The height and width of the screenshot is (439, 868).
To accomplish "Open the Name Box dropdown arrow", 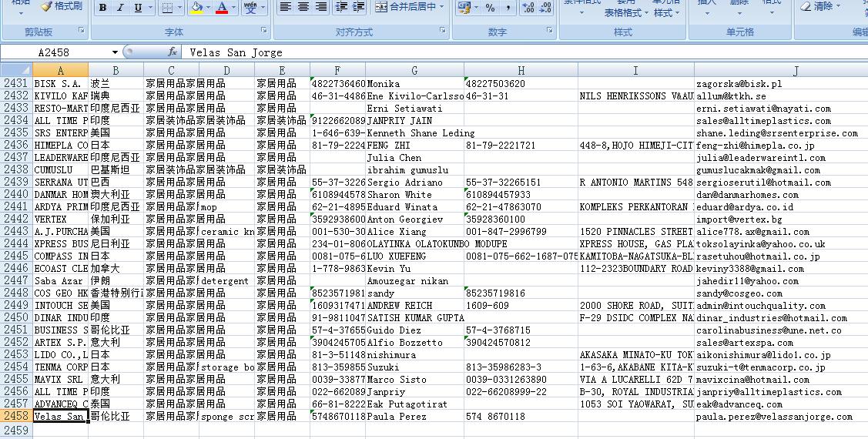I will [116, 52].
